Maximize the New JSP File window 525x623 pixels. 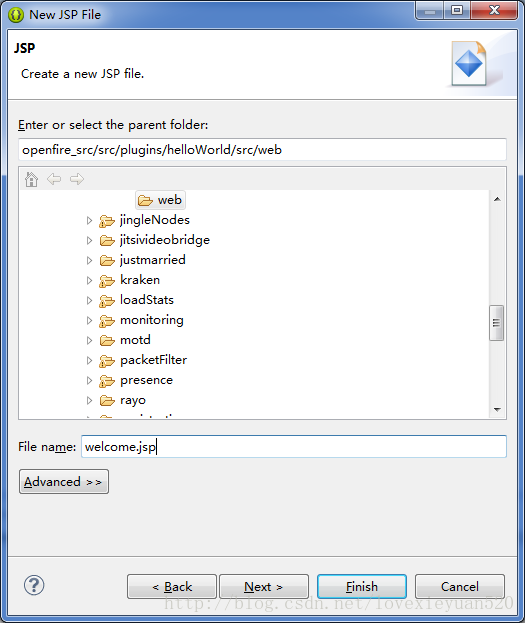[457, 10]
